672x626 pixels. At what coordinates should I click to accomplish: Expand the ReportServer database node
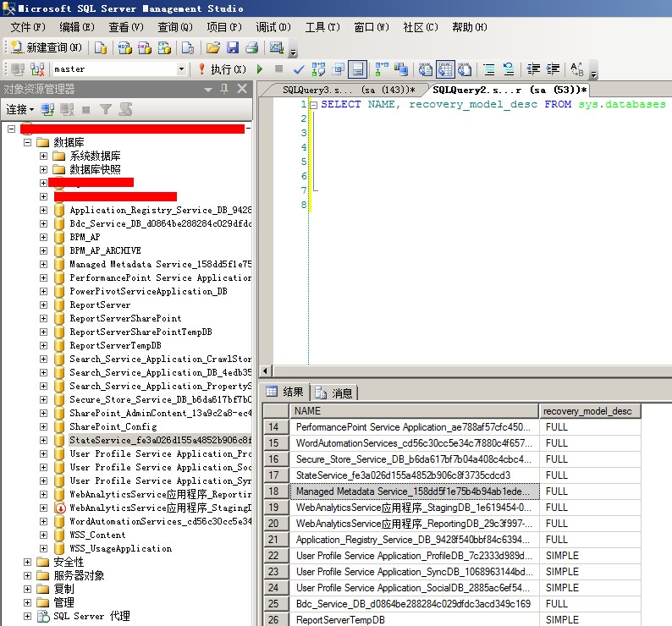[x=43, y=305]
